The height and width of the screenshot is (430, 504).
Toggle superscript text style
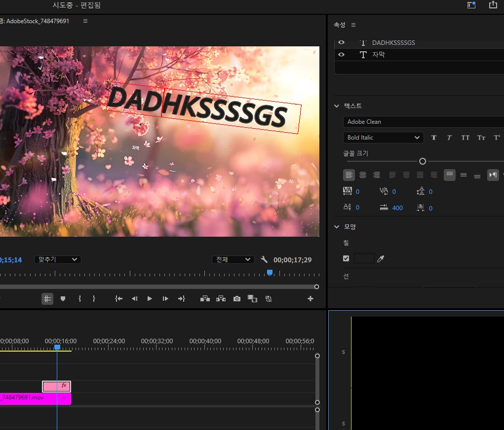coord(497,138)
